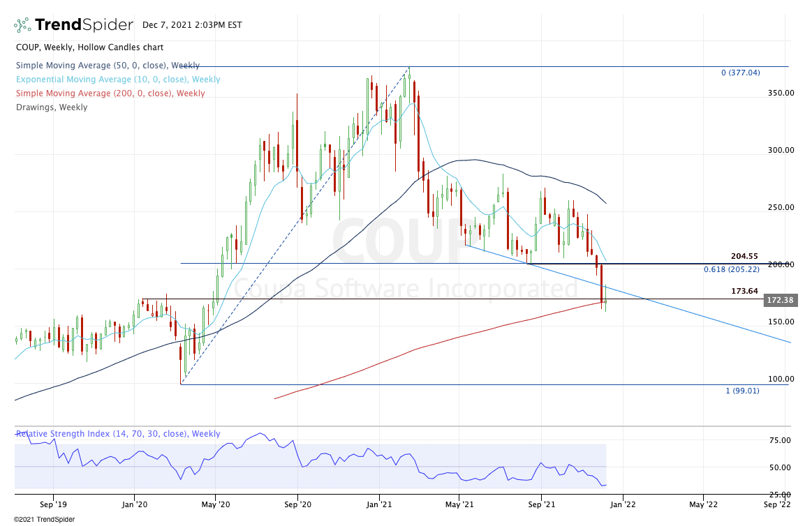This screenshot has width=812, height=526.
Task: Click the 'Sep '21' date axis label
Action: click(541, 504)
